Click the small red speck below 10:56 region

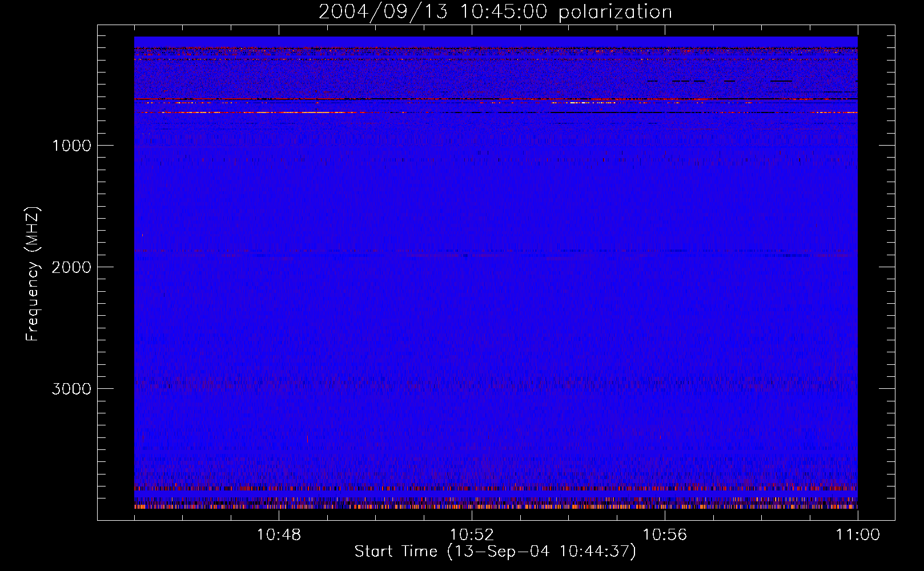[x=661, y=437]
